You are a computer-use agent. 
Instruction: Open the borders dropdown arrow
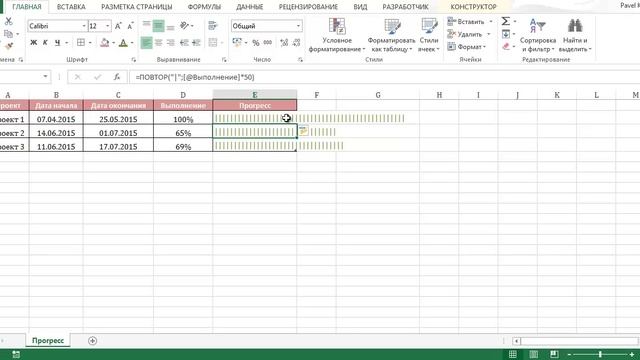tap(90, 42)
